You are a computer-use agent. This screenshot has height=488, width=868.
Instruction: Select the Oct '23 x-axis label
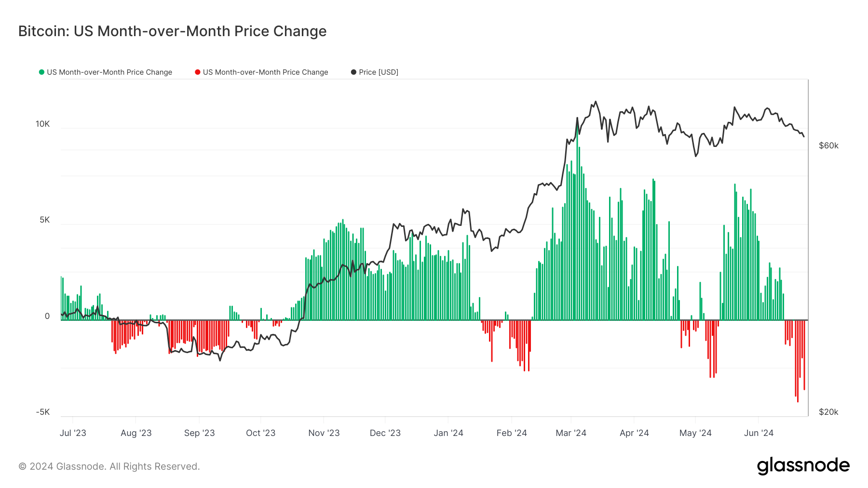[260, 433]
